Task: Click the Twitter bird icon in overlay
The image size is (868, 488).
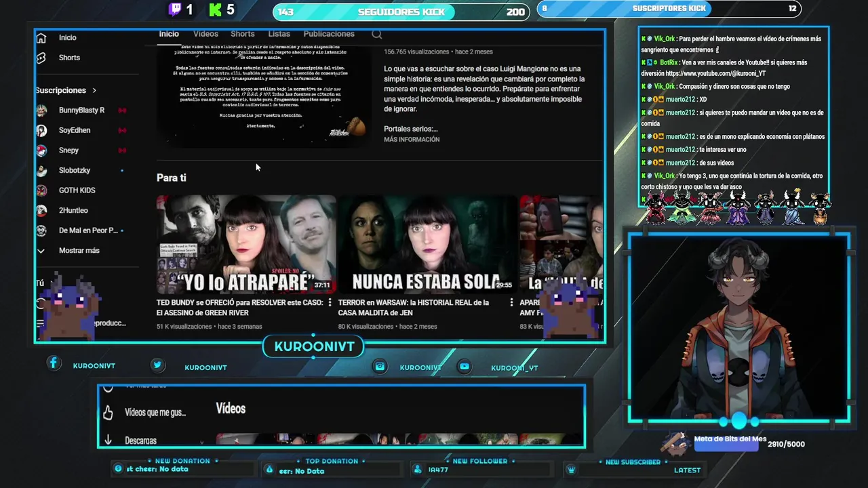Action: [x=157, y=365]
